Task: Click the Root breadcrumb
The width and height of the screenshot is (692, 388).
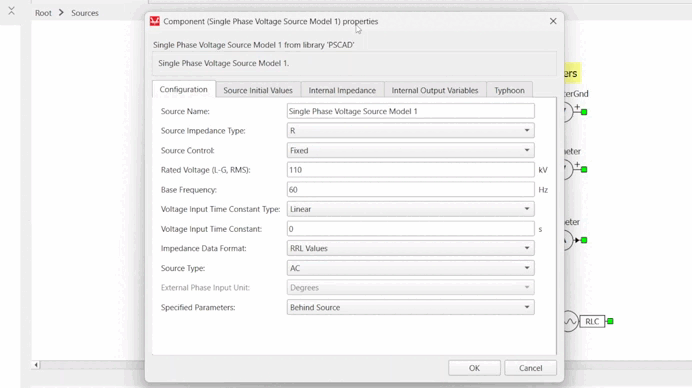Action: coord(43,13)
